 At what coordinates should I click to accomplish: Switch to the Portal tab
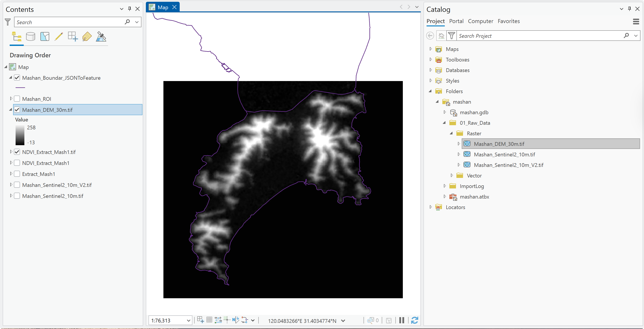tap(456, 21)
